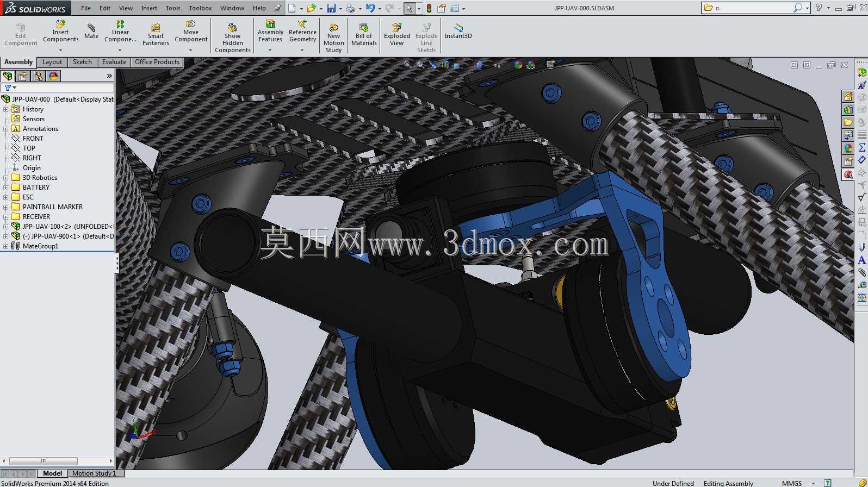Activate Instant3D tool

coord(458,32)
